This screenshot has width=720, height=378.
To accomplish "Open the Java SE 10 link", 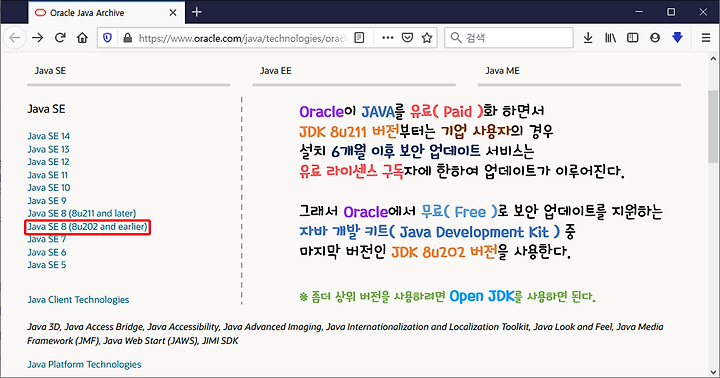I will click(49, 187).
